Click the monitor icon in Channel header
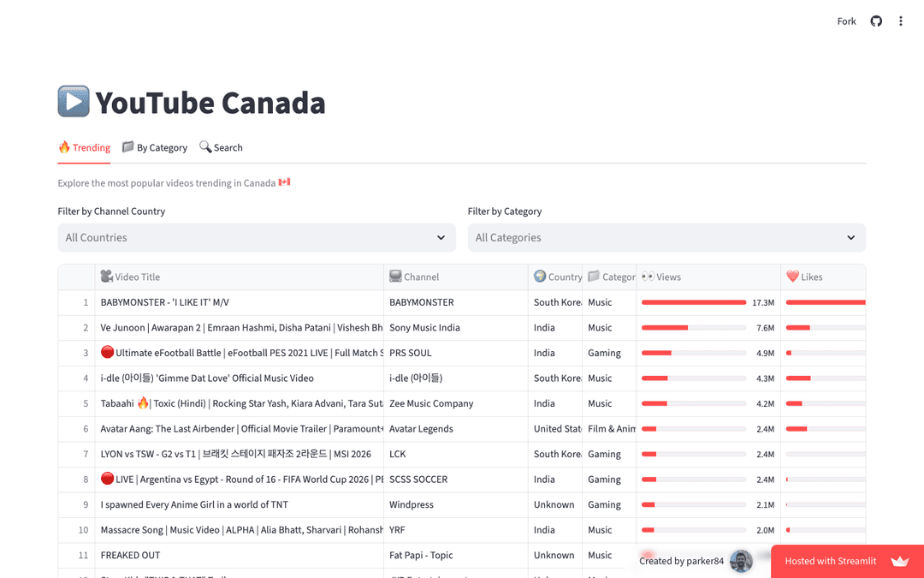Image resolution: width=924 pixels, height=578 pixels. pos(395,276)
